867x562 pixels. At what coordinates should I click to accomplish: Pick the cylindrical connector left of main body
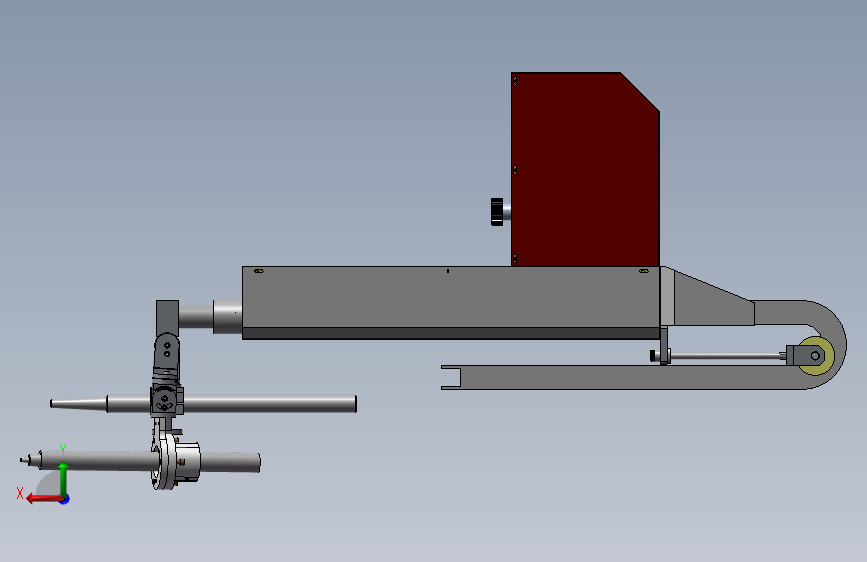(x=227, y=317)
